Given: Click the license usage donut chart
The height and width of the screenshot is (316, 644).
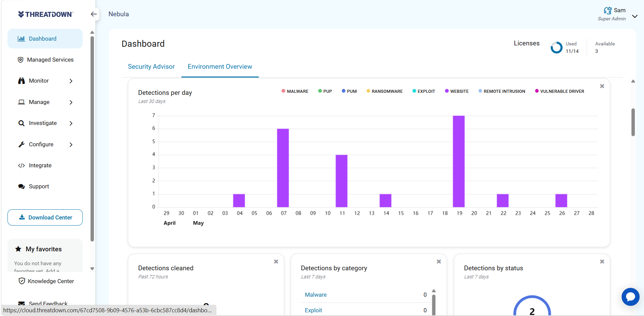Looking at the screenshot, I should (556, 47).
